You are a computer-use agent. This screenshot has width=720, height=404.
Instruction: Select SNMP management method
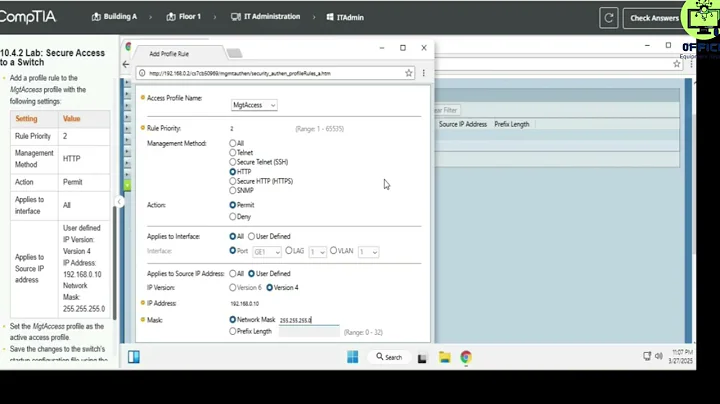(232, 190)
